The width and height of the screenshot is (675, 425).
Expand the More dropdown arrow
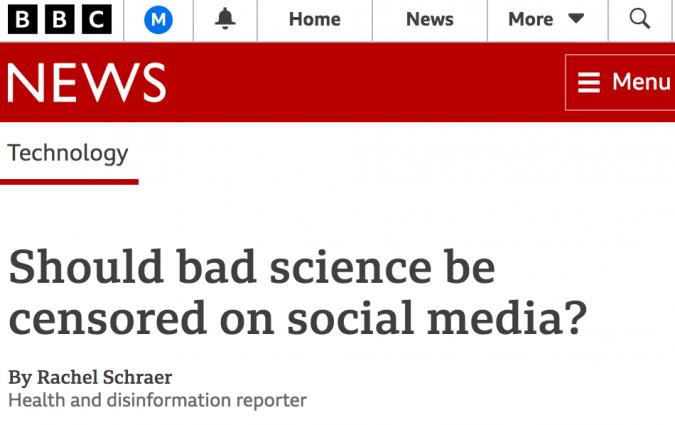[575, 19]
